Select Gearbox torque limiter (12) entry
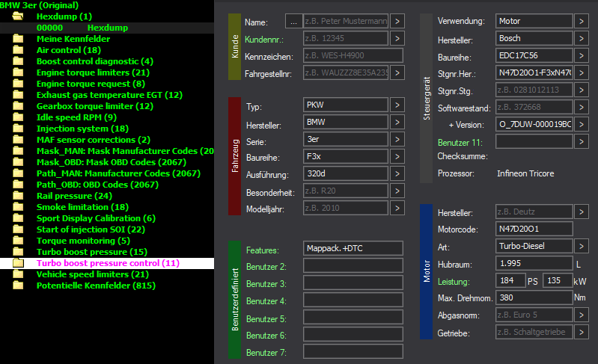Screen dimensions: 598x364 [x=95, y=106]
